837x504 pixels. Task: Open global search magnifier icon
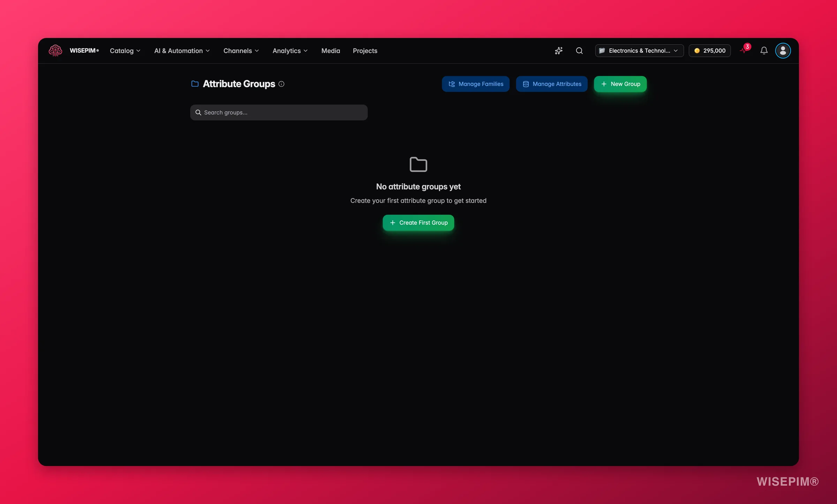pyautogui.click(x=579, y=51)
